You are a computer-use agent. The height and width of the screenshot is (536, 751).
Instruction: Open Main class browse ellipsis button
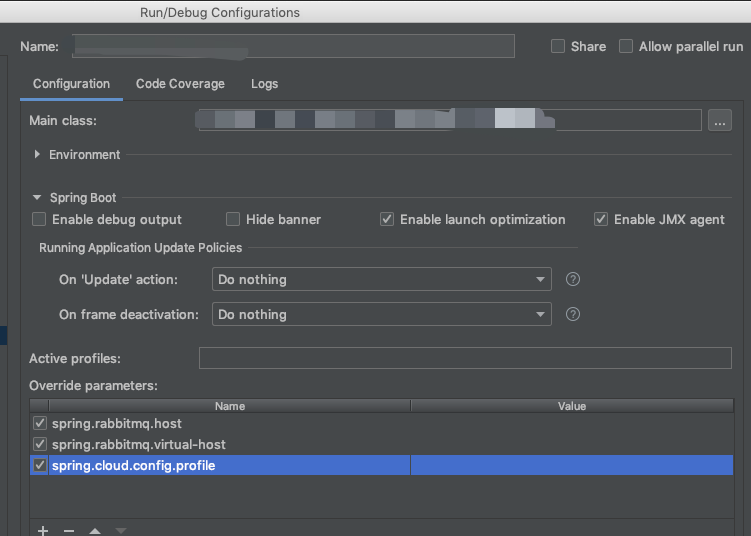pos(720,121)
